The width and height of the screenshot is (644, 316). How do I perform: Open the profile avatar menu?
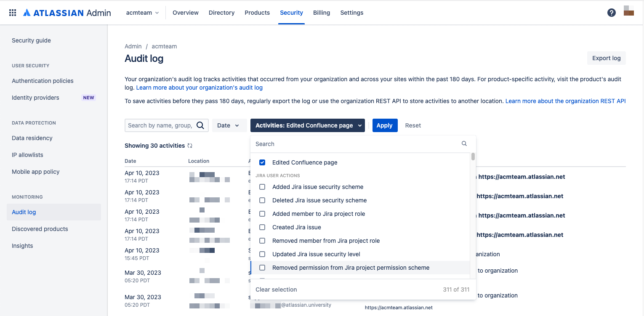(x=628, y=12)
